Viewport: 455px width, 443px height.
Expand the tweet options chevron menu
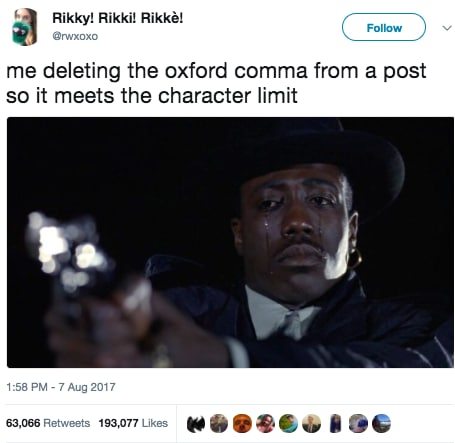[x=447, y=28]
